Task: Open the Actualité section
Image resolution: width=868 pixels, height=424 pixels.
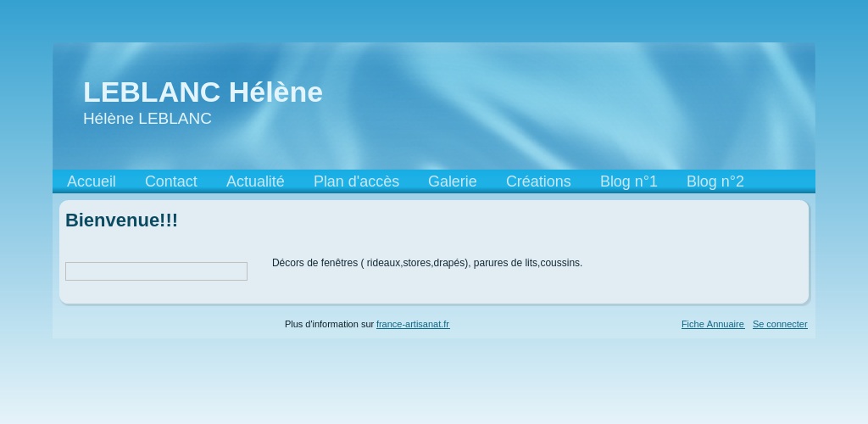Action: coord(255,181)
